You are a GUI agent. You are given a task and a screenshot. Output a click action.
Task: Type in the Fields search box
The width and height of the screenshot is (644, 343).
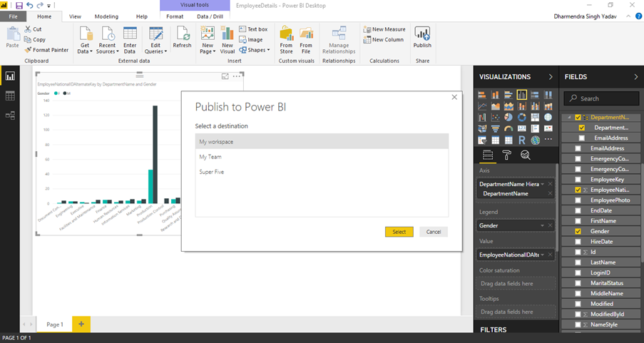coord(603,98)
